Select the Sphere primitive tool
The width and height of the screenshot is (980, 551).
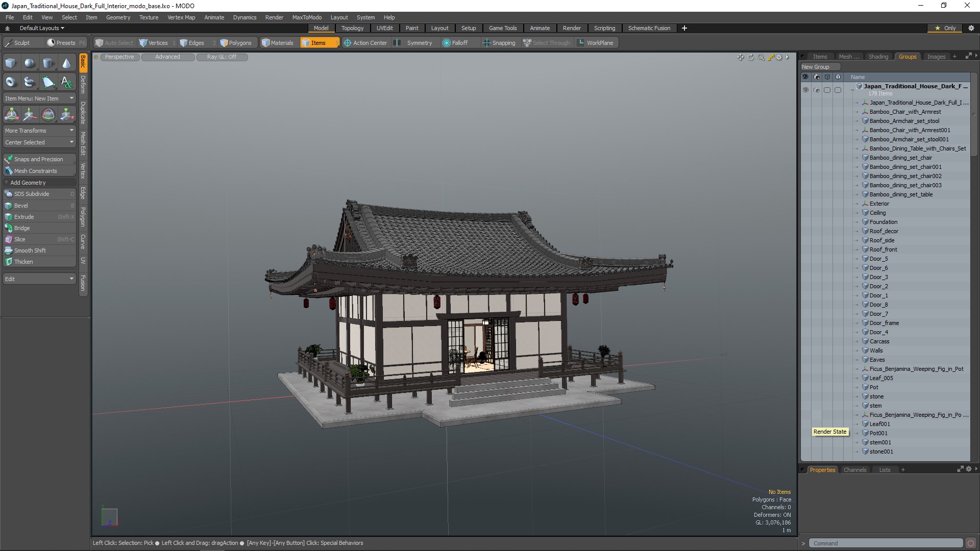coord(30,63)
